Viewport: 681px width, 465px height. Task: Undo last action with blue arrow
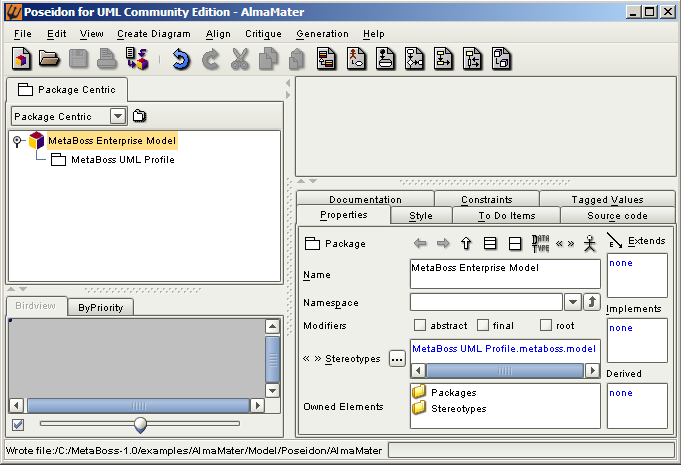point(181,59)
